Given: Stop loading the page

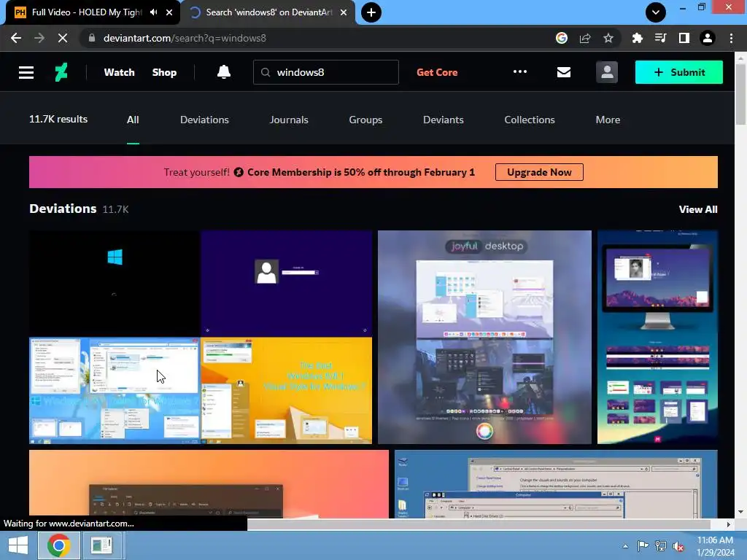Looking at the screenshot, I should [63, 38].
